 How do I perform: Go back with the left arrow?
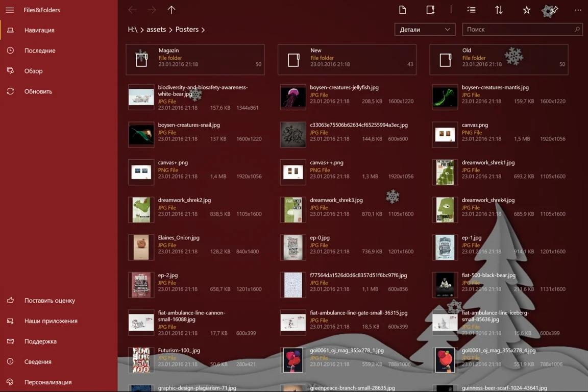pyautogui.click(x=132, y=10)
